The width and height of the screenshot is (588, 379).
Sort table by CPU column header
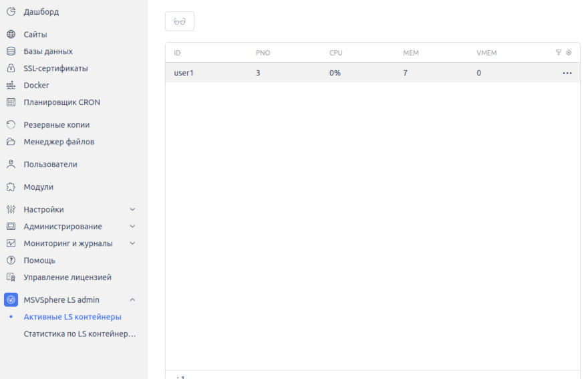[x=337, y=53]
